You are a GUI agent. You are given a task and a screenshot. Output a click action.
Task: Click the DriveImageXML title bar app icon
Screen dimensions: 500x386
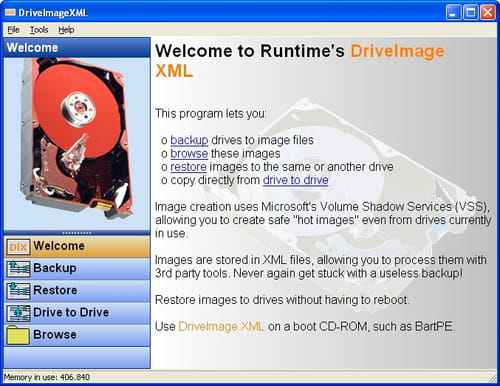pyautogui.click(x=10, y=13)
